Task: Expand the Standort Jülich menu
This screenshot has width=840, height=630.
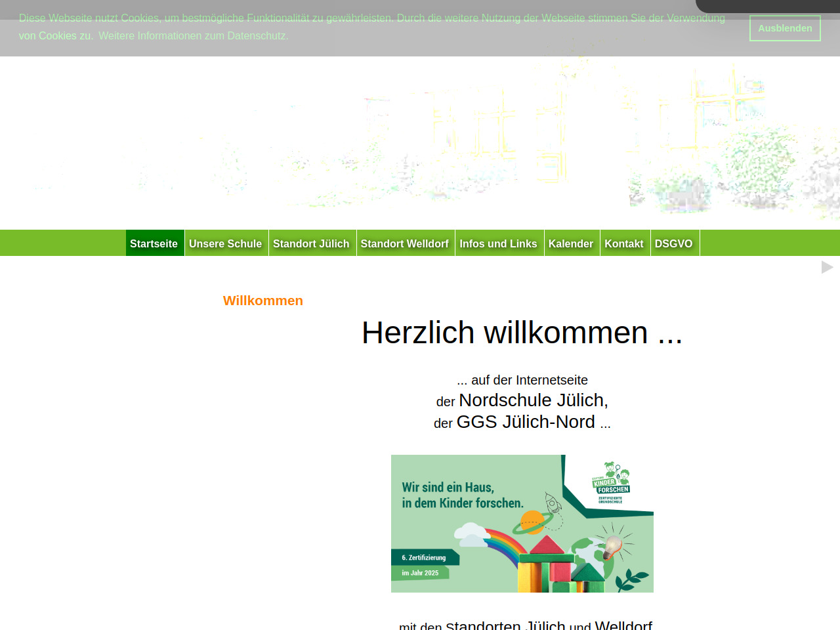Action: coord(311,243)
